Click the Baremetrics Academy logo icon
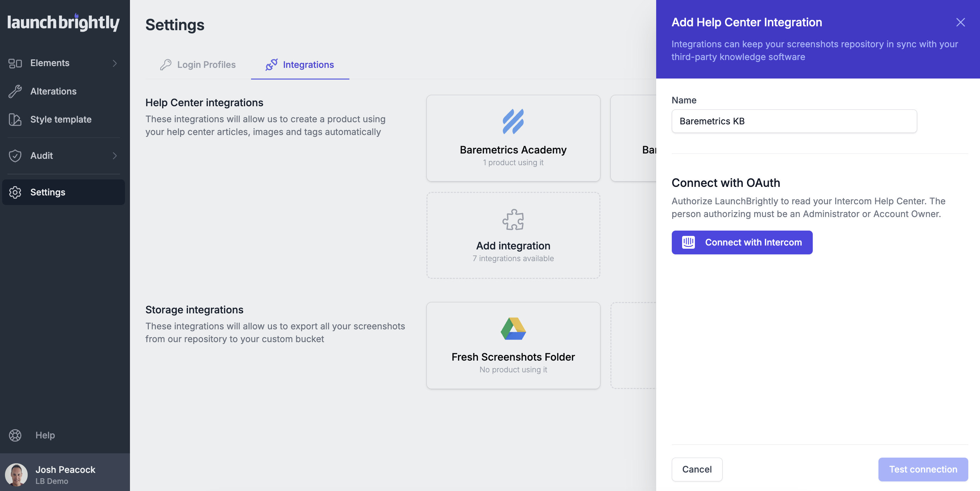Viewport: 980px width, 491px height. [513, 122]
